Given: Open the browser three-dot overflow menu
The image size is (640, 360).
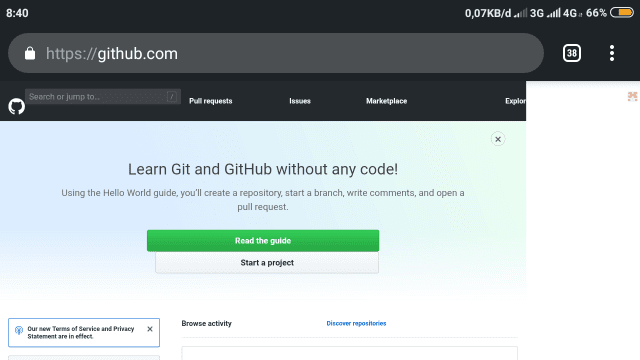Looking at the screenshot, I should click(x=611, y=53).
